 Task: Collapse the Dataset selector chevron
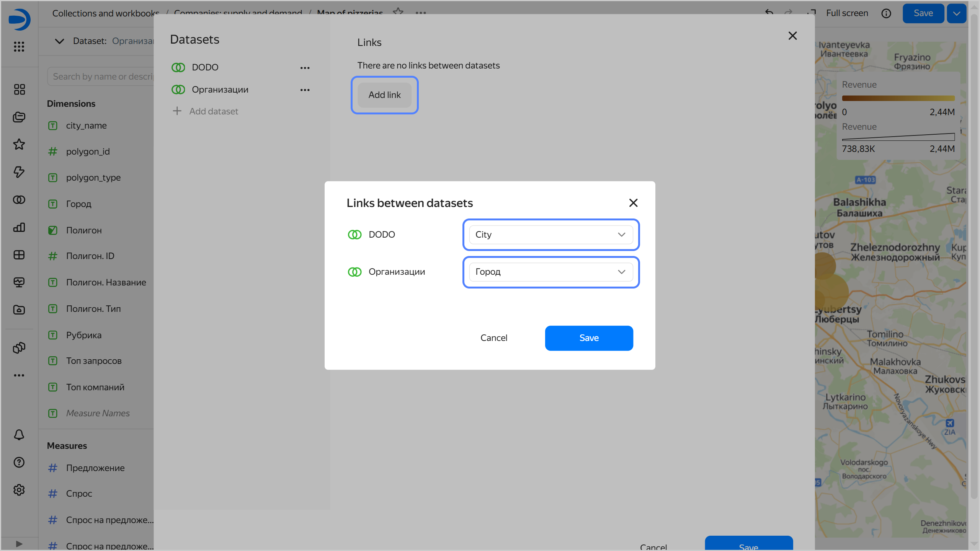(59, 41)
